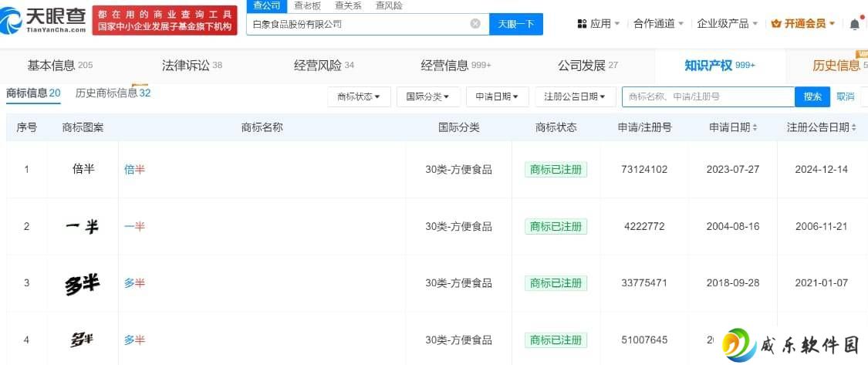Open the 一半 trademark name link
The image size is (868, 365).
(x=134, y=227)
